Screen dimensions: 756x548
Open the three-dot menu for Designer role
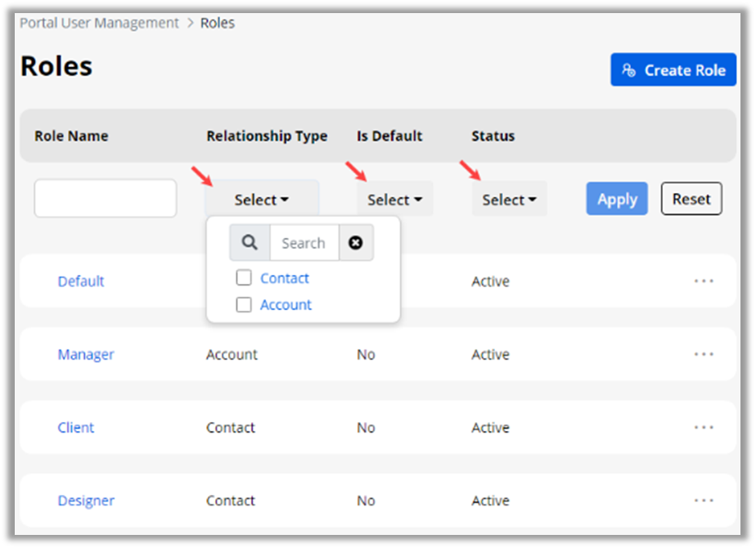[703, 501]
